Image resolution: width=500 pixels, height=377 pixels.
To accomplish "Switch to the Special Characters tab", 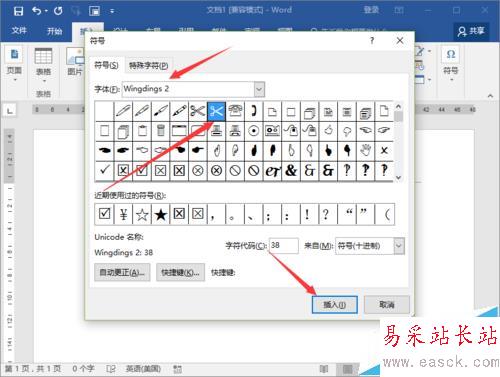I will [x=149, y=65].
